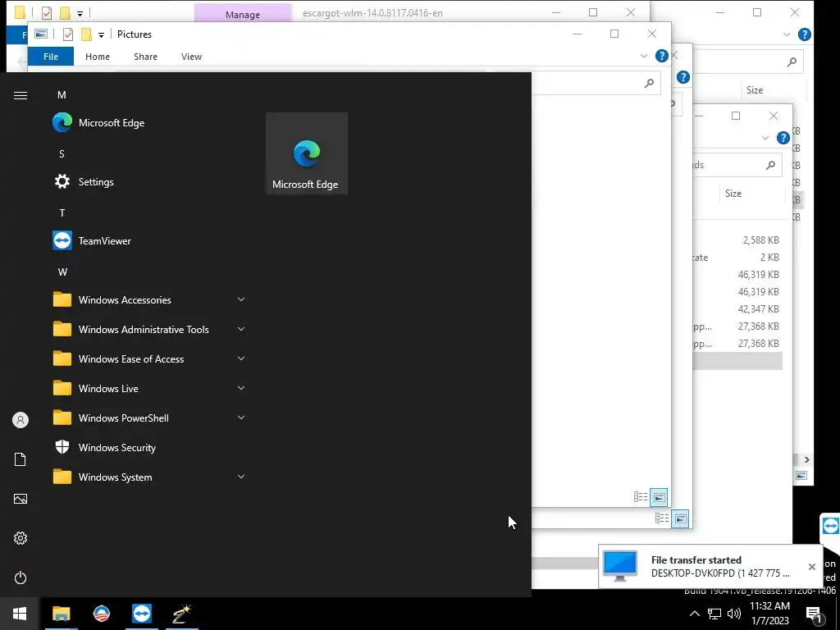Image resolution: width=840 pixels, height=630 pixels.
Task: Expand the Windows PowerShell folder chevron
Action: (241, 418)
